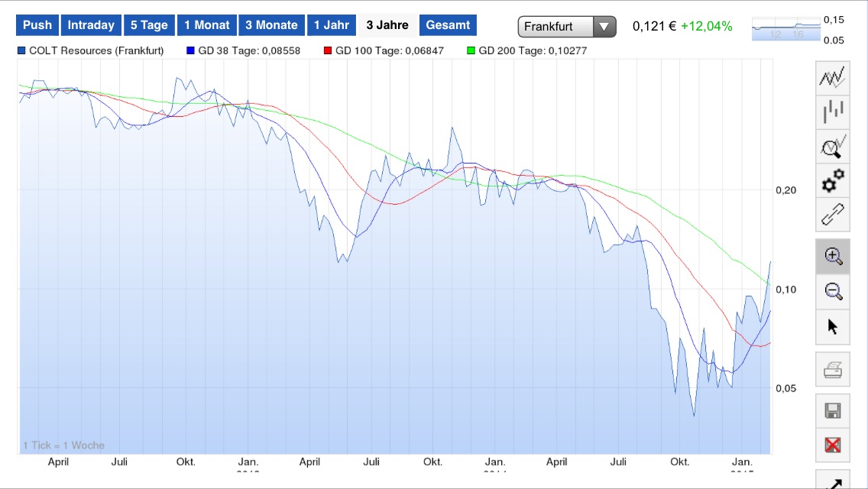Switch to the Intraday tab

[91, 25]
